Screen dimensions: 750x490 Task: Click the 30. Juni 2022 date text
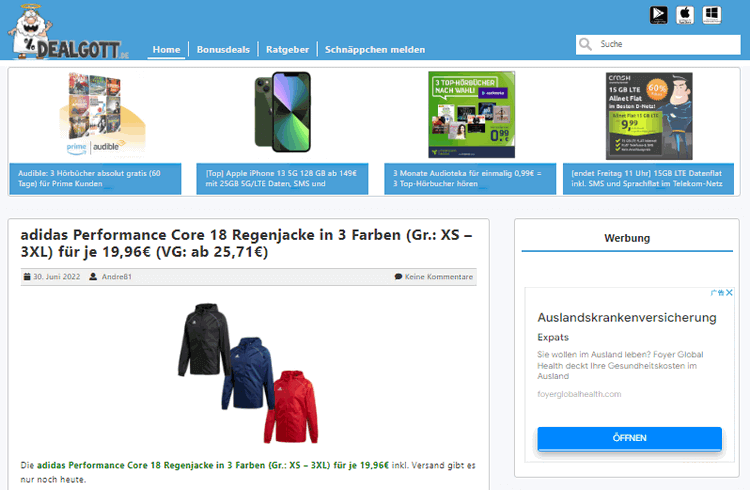pos(56,277)
